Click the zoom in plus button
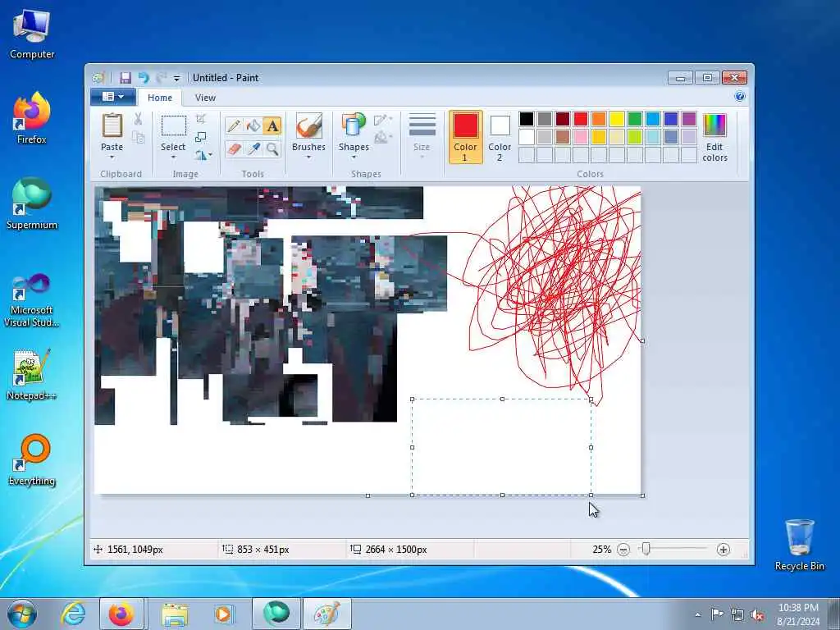This screenshot has height=630, width=840. click(x=724, y=550)
